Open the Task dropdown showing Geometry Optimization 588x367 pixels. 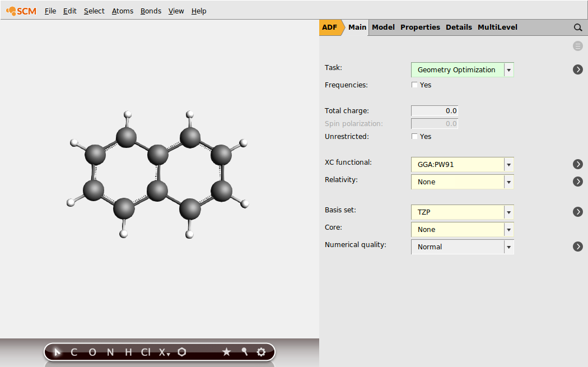click(x=508, y=69)
